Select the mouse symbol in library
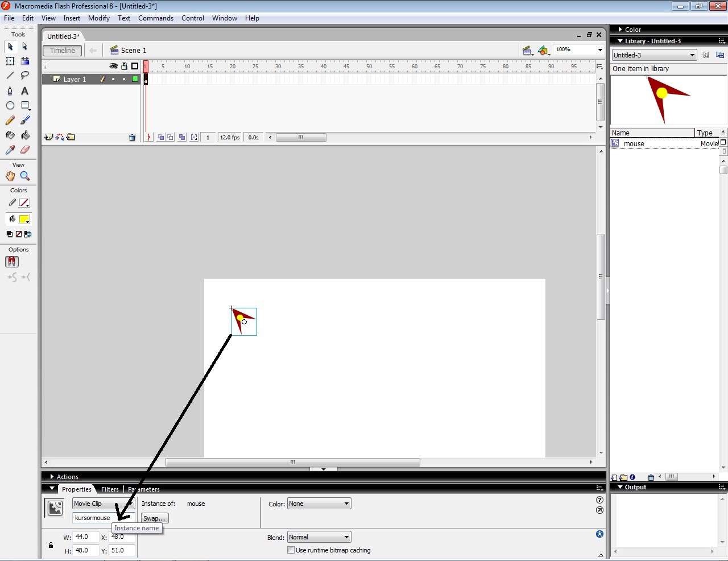This screenshot has width=728, height=561. pyautogui.click(x=634, y=144)
